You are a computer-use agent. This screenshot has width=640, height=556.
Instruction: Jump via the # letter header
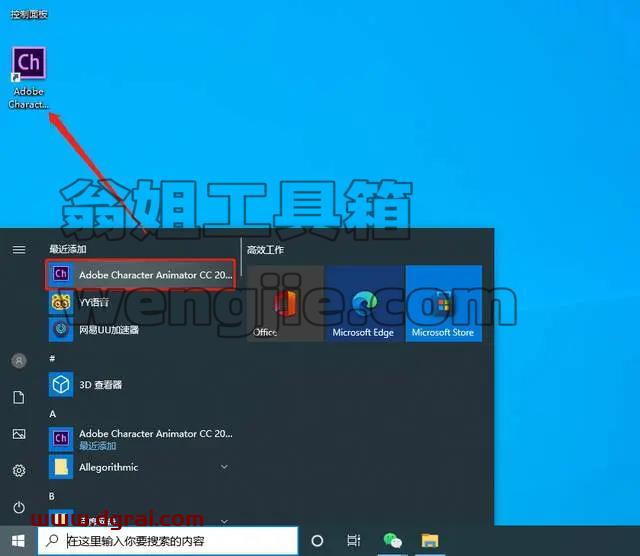click(x=52, y=358)
